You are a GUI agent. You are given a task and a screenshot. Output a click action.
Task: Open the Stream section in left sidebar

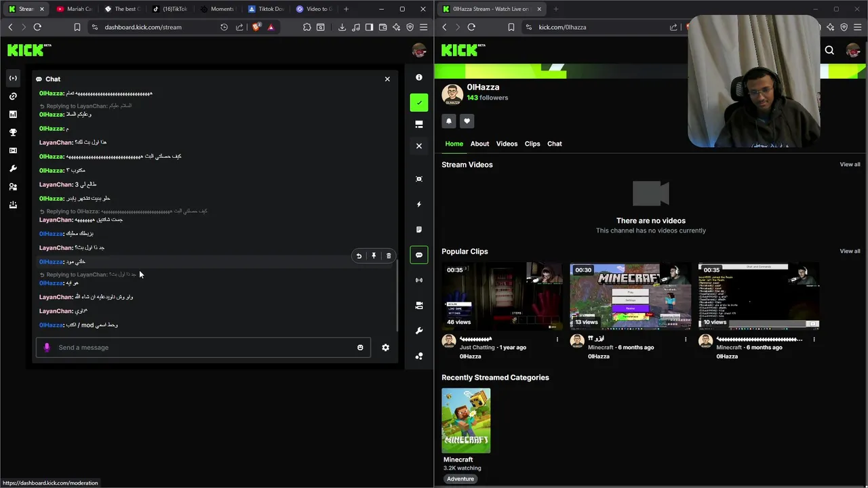point(13,78)
